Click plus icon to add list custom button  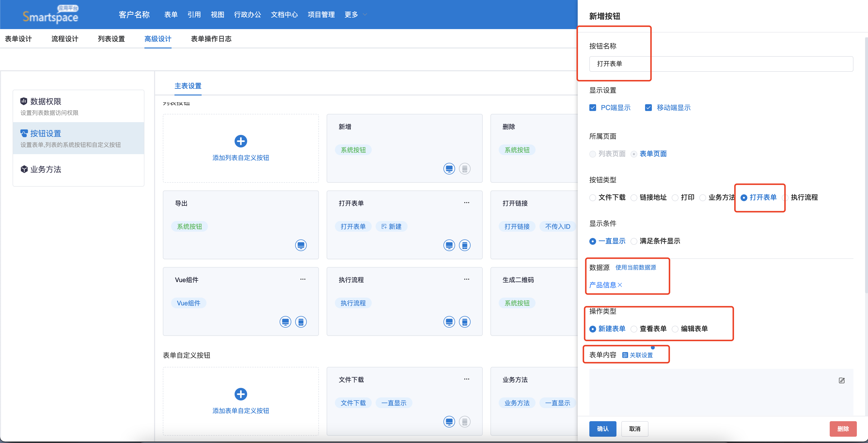tap(241, 141)
